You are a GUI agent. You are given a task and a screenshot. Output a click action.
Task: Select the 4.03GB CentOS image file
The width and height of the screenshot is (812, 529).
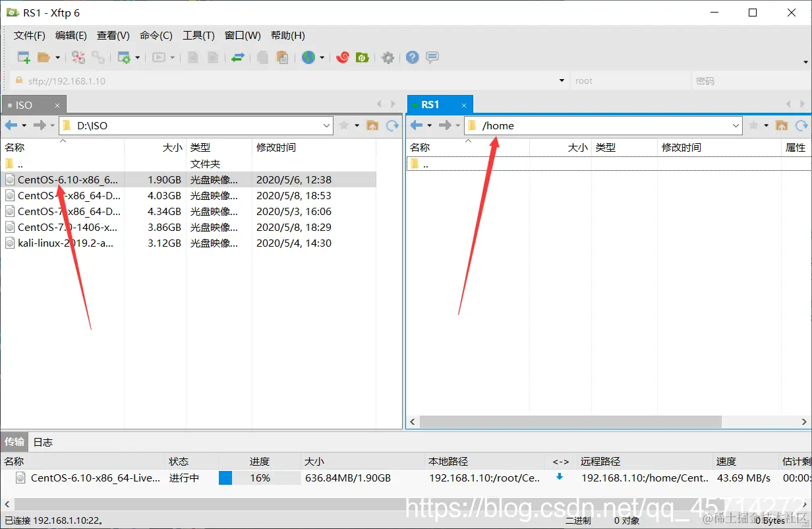pos(188,195)
